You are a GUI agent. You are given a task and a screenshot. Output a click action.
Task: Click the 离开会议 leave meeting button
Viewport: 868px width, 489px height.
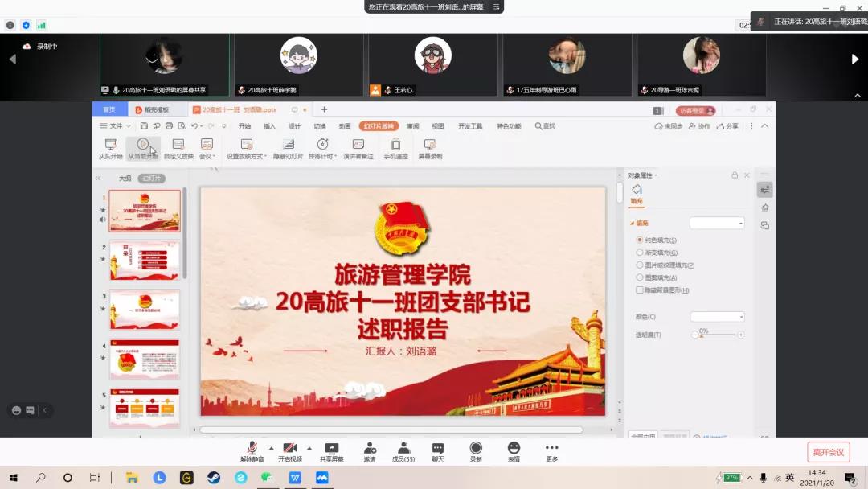(x=828, y=452)
